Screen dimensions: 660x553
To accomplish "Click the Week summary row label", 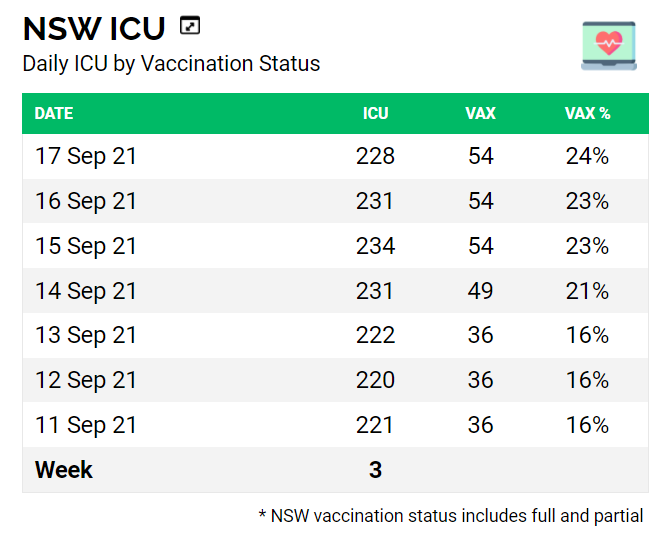I will pos(64,470).
